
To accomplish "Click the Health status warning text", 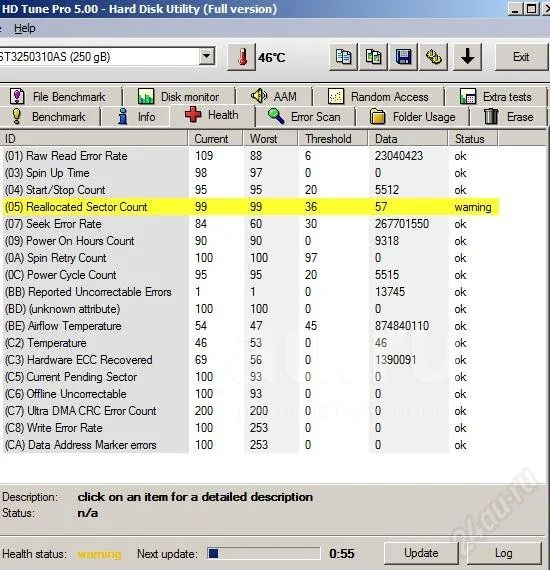I will click(99, 554).
